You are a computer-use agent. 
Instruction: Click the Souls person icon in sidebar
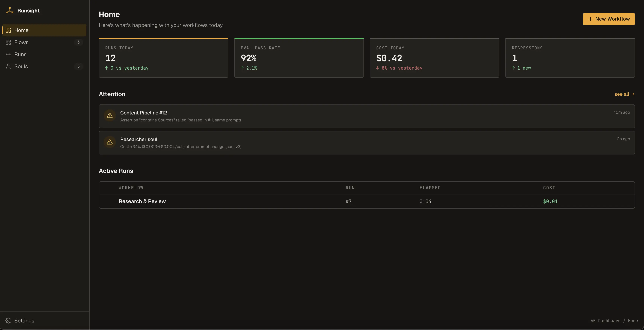coord(8,66)
